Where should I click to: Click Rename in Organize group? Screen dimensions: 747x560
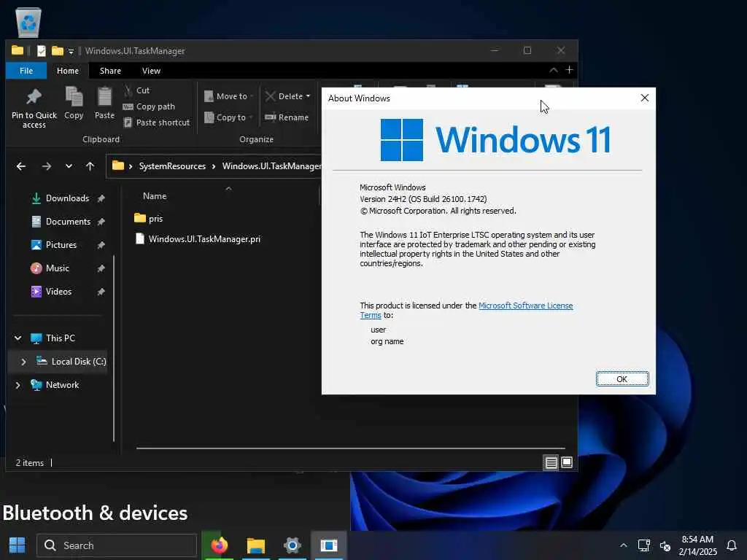click(287, 117)
